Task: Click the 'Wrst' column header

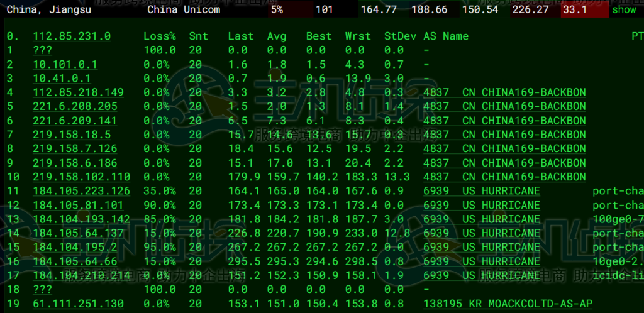Action: pos(358,36)
